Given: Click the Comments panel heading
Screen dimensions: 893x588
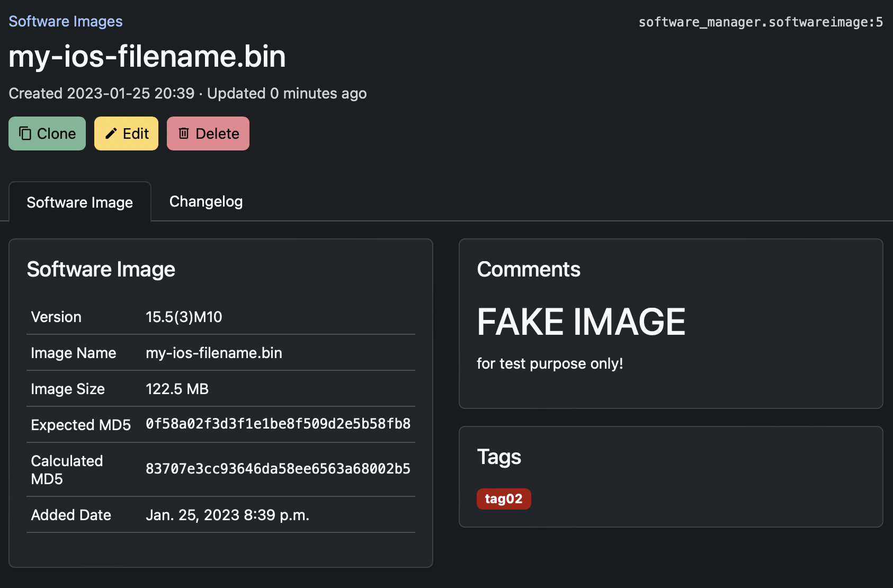Looking at the screenshot, I should pyautogui.click(x=529, y=269).
